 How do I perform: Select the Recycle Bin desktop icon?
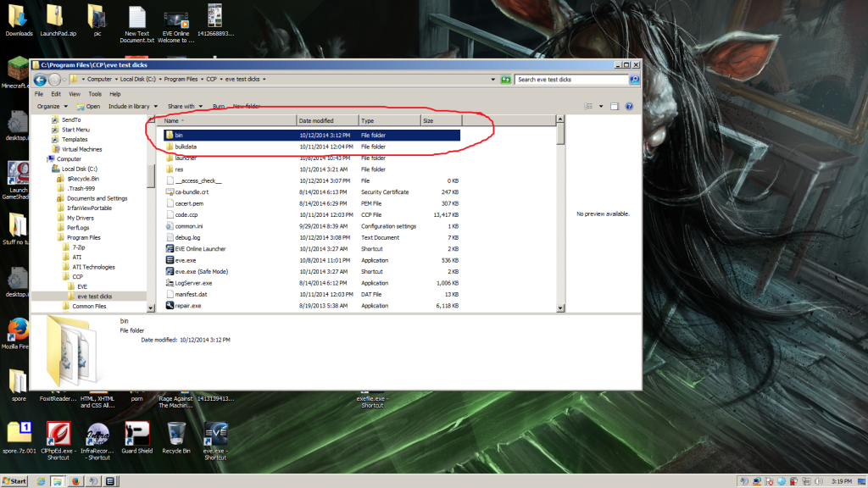point(176,437)
